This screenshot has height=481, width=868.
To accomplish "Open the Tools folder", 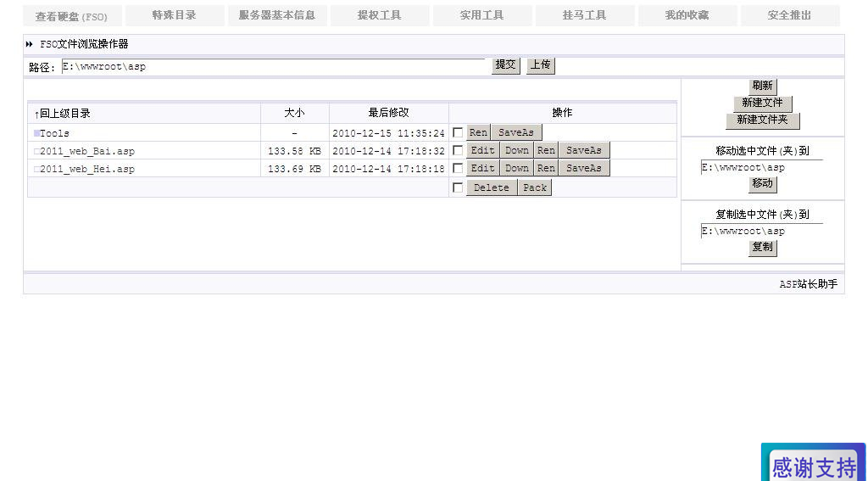I will click(54, 133).
